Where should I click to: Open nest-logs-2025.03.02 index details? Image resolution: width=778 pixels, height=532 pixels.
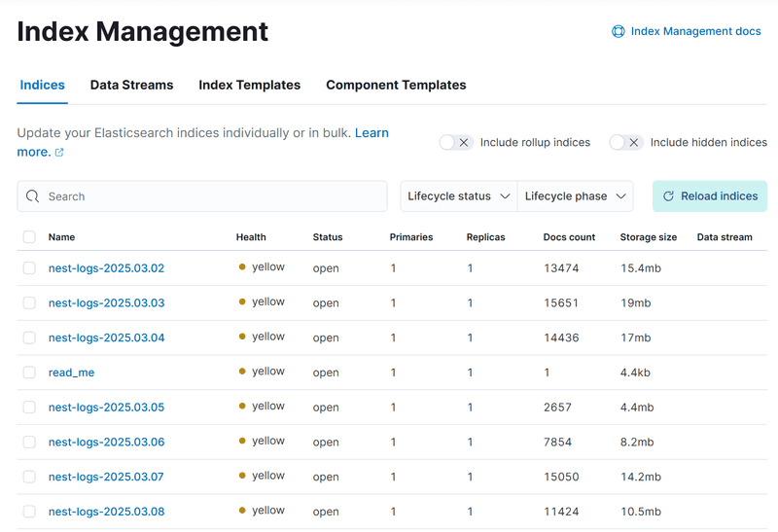click(x=106, y=268)
